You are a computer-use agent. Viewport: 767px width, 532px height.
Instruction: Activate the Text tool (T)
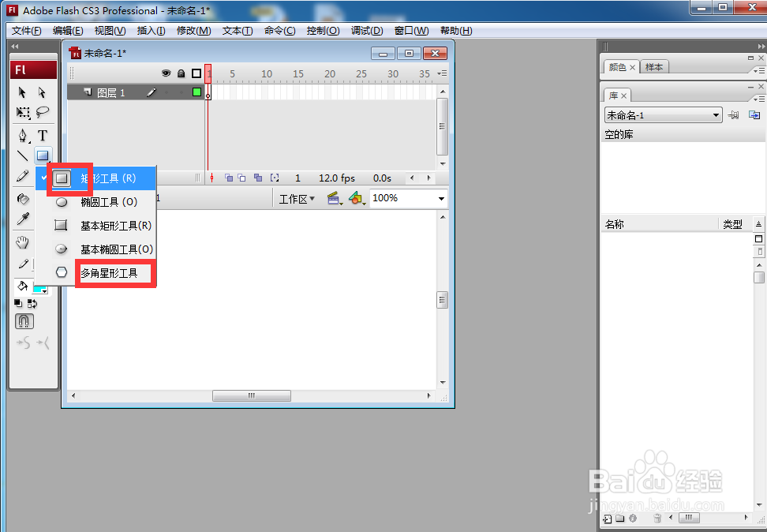pos(43,135)
